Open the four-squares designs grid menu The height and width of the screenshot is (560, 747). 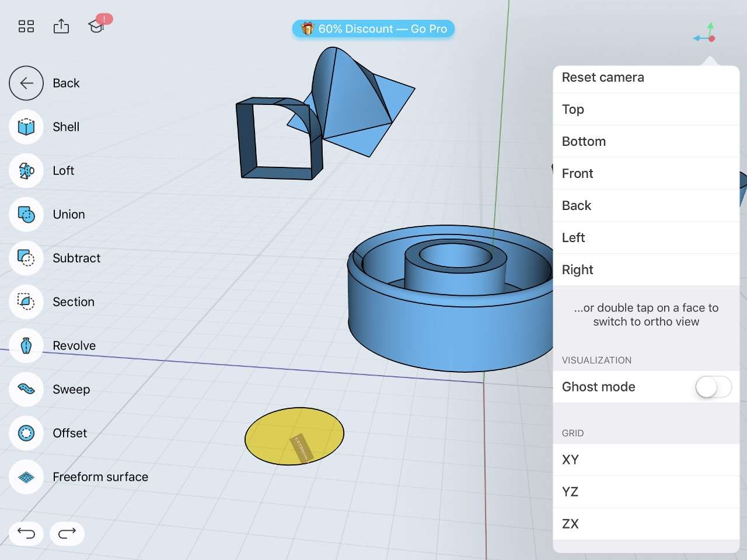[26, 26]
